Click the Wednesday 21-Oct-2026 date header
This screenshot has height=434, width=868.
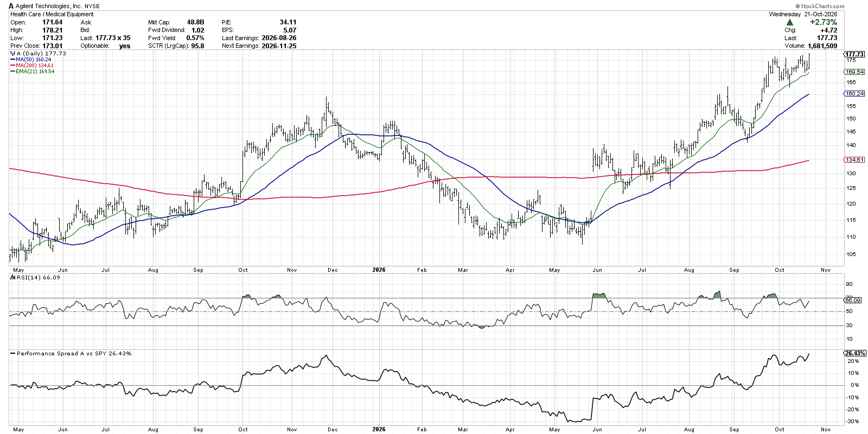click(x=803, y=14)
